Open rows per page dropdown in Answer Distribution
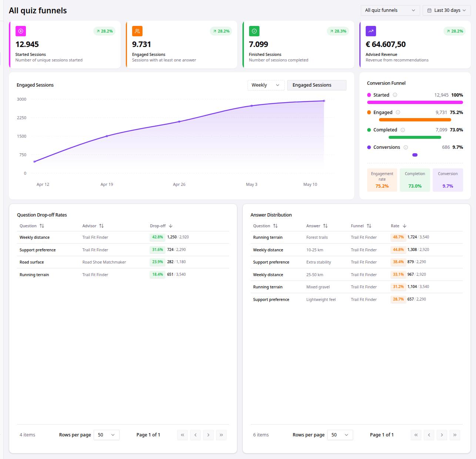476x459 pixels. [340, 435]
